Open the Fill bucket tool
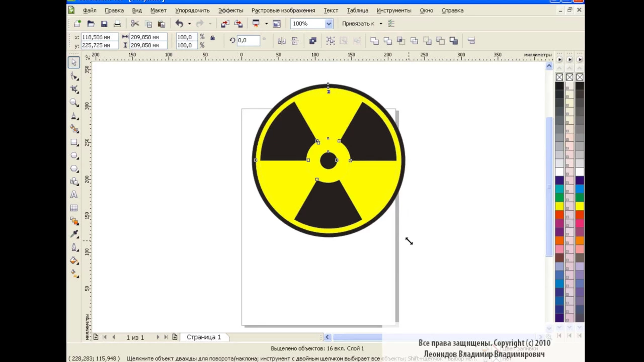Image resolution: width=644 pixels, height=362 pixels. [74, 260]
